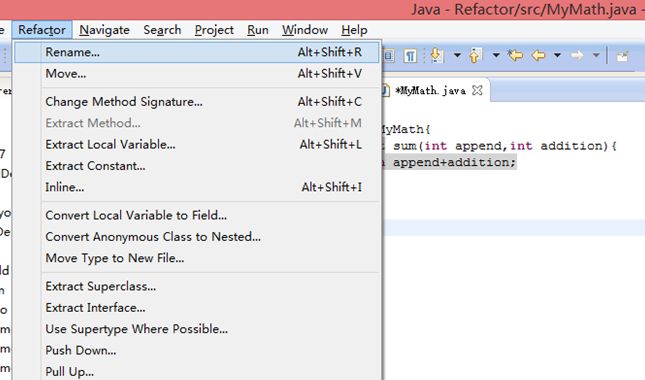Open the Window menu
The height and width of the screenshot is (380, 645).
coord(305,30)
